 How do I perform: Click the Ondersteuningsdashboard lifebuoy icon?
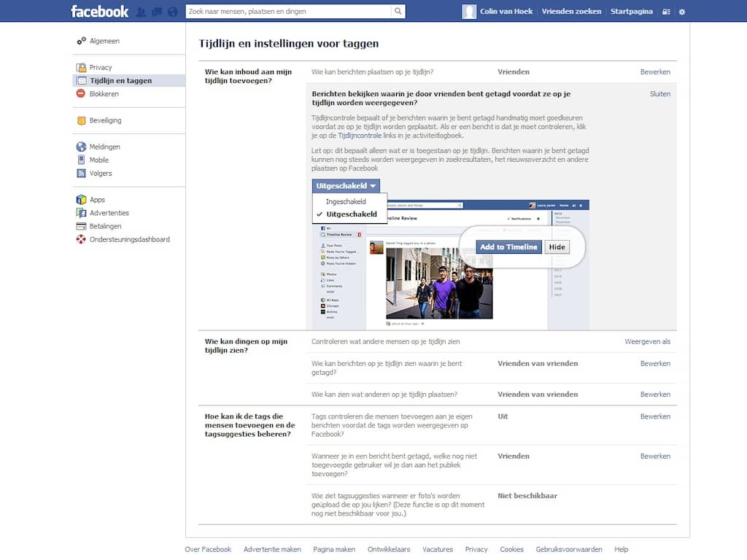coord(81,239)
